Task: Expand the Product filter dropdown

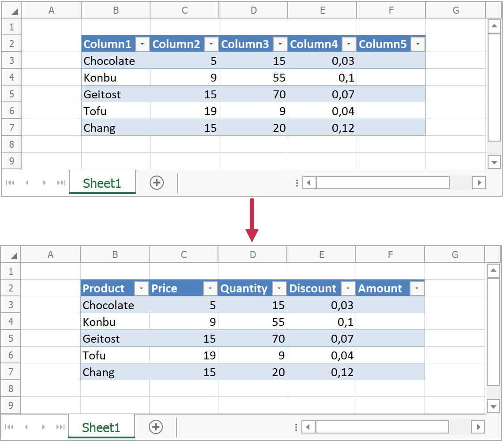Action: (x=141, y=288)
